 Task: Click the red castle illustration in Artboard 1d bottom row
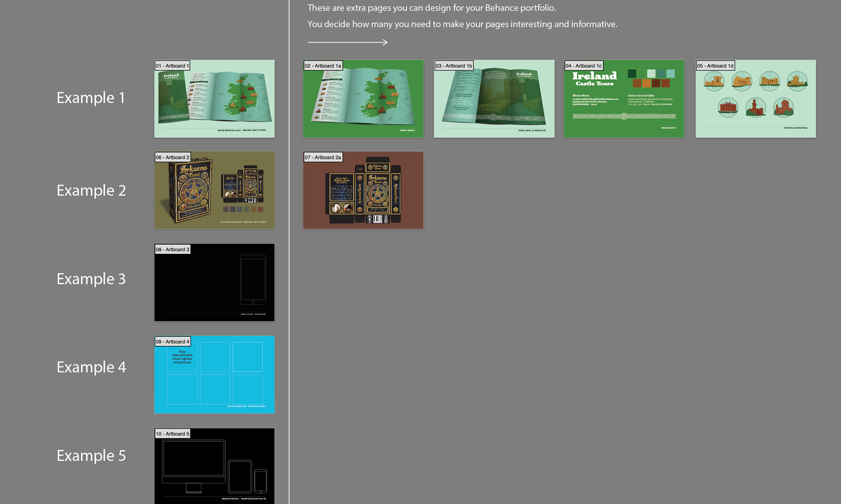[728, 107]
